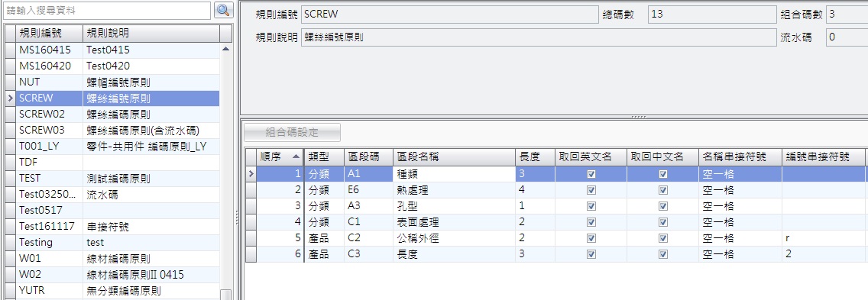The width and height of the screenshot is (868, 300).
Task: Click the 長度 column header
Action: pos(535,156)
